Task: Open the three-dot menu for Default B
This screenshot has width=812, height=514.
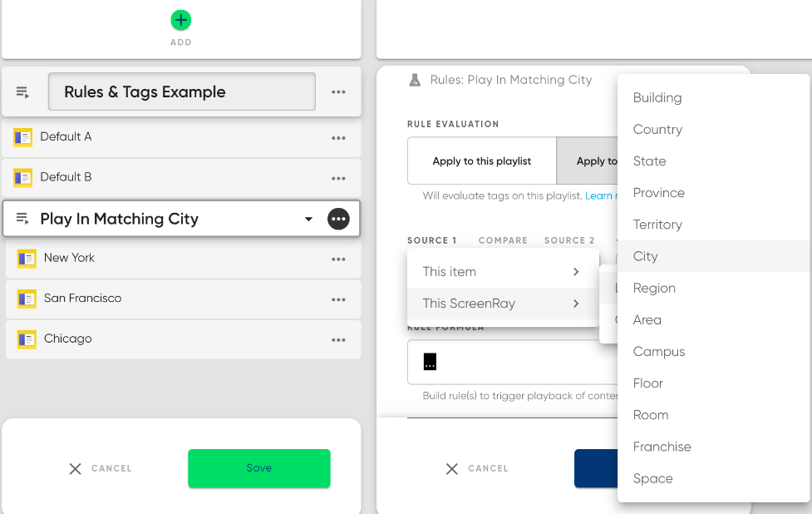Action: point(338,178)
